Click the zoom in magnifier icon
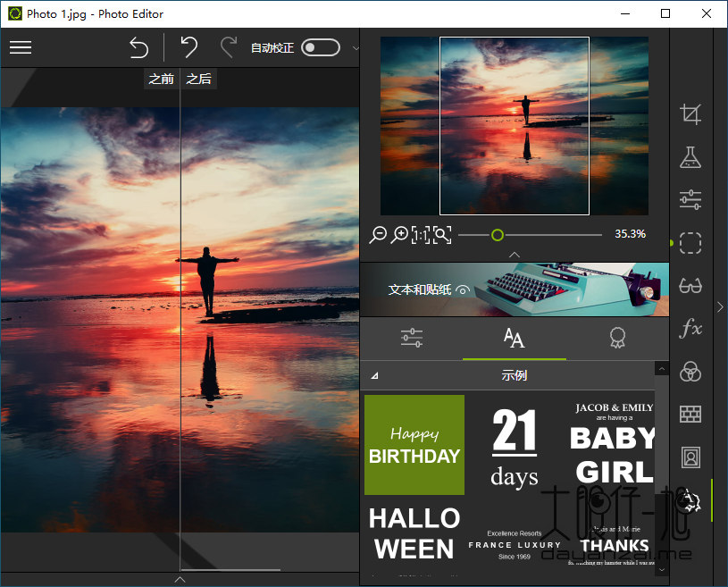The height and width of the screenshot is (587, 728). tap(398, 235)
